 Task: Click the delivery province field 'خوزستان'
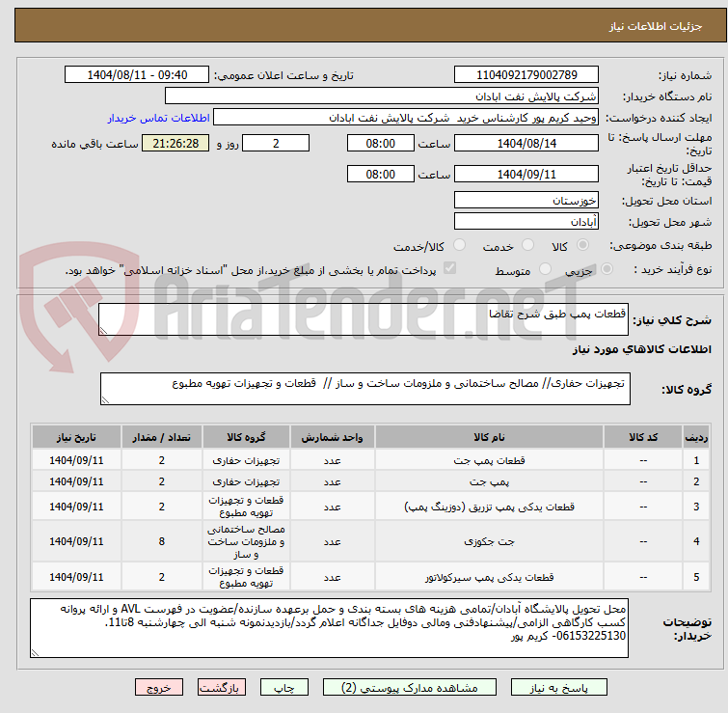click(526, 200)
